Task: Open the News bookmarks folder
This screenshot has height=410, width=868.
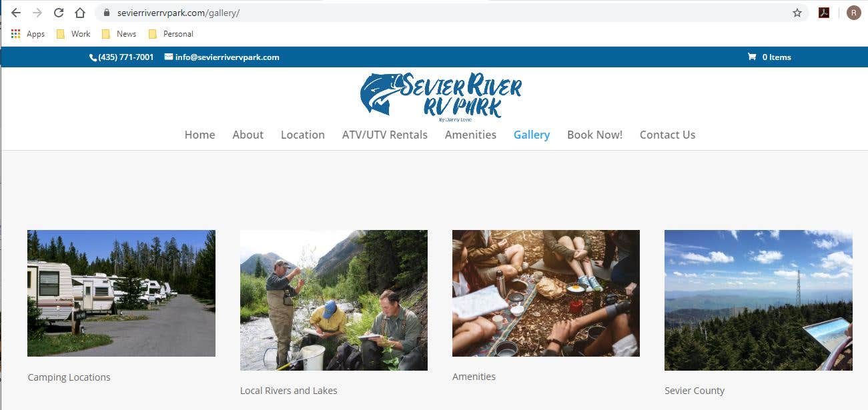Action: [119, 34]
